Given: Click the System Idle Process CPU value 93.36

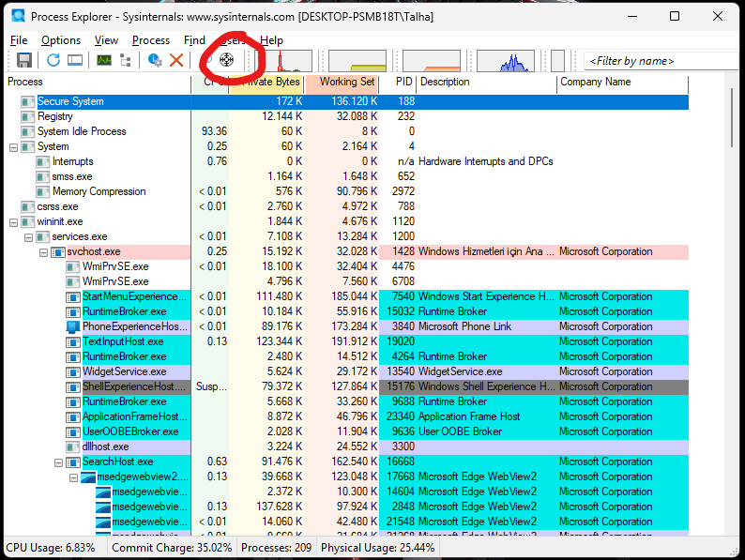Looking at the screenshot, I should click(214, 131).
